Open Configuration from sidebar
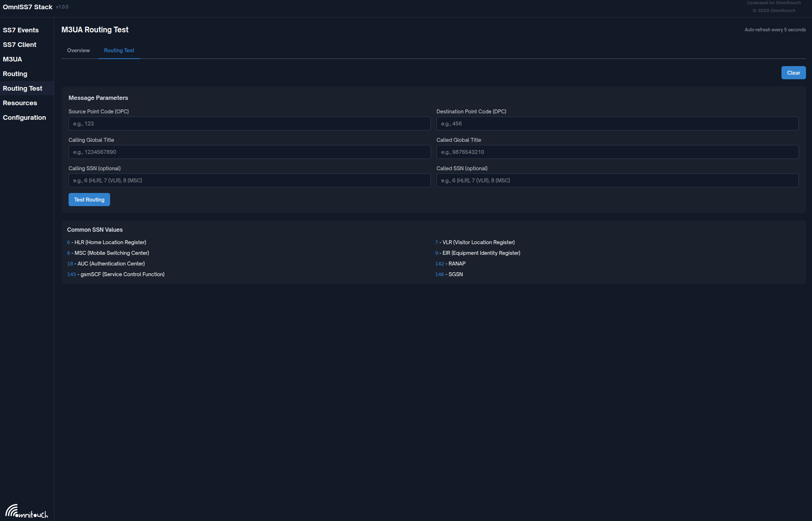The width and height of the screenshot is (812, 521). coord(24,118)
